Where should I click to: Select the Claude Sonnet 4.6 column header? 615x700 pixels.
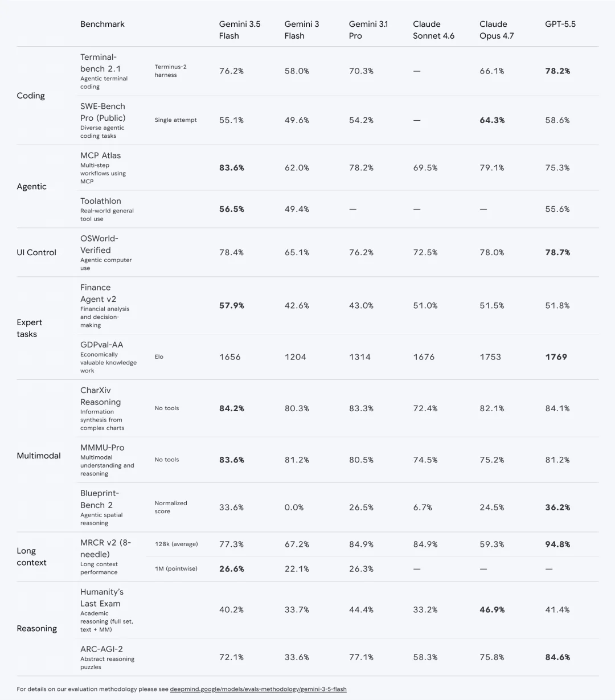coord(433,30)
